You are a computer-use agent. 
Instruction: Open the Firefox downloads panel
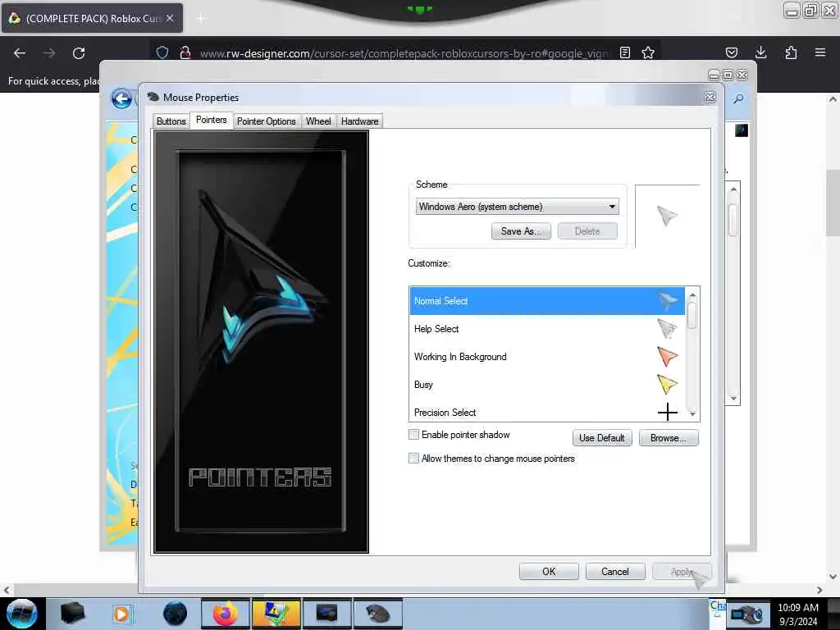click(x=760, y=52)
